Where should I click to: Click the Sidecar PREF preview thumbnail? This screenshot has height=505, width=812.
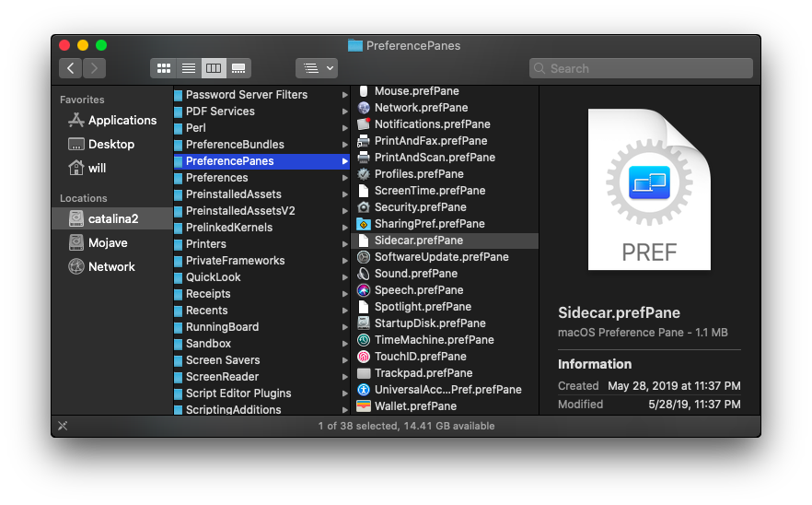pos(649,189)
